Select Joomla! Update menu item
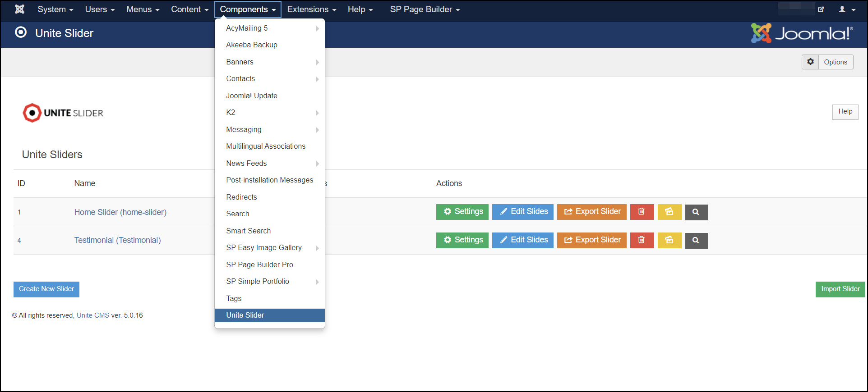The height and width of the screenshot is (392, 868). pos(270,96)
